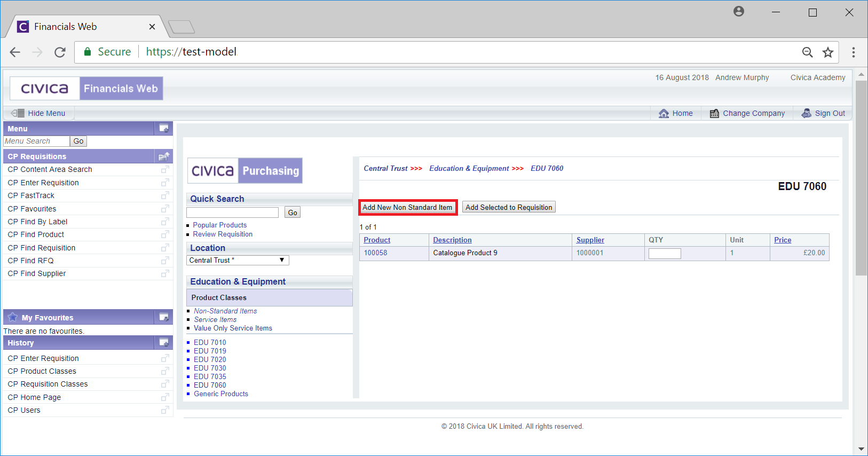Image resolution: width=868 pixels, height=456 pixels.
Task: Open CP Find RFQ new-window icon
Action: (x=165, y=261)
